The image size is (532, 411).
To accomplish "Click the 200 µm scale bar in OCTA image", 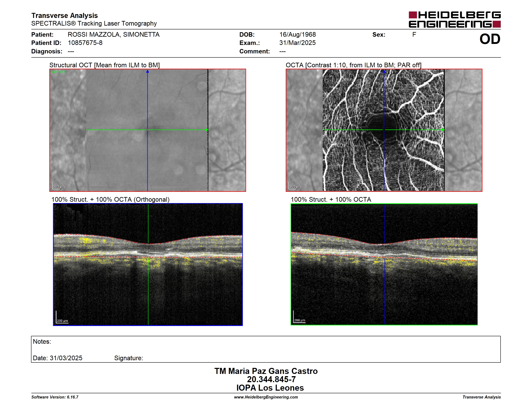I will [x=295, y=186].
